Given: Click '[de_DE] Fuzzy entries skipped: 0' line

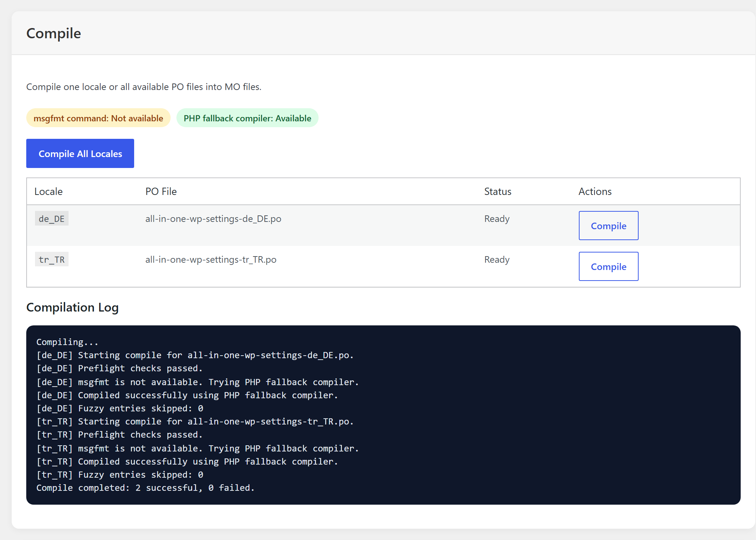Looking at the screenshot, I should point(120,408).
